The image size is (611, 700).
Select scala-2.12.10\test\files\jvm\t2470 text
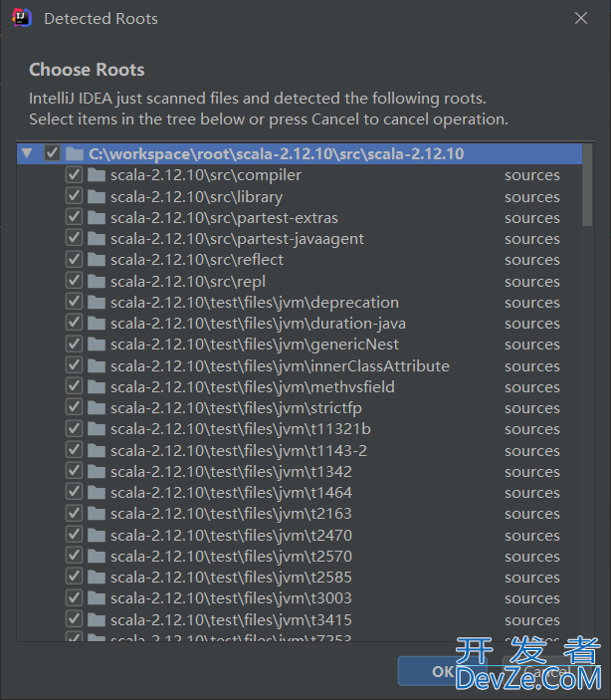click(231, 536)
